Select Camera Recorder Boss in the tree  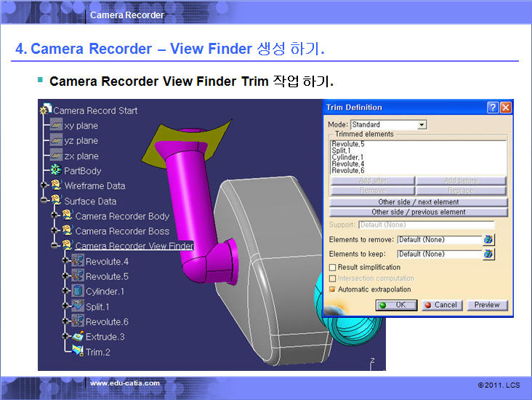(x=121, y=231)
